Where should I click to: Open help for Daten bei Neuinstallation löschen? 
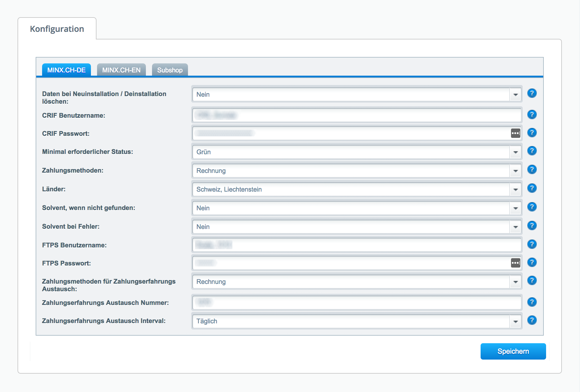pyautogui.click(x=532, y=93)
